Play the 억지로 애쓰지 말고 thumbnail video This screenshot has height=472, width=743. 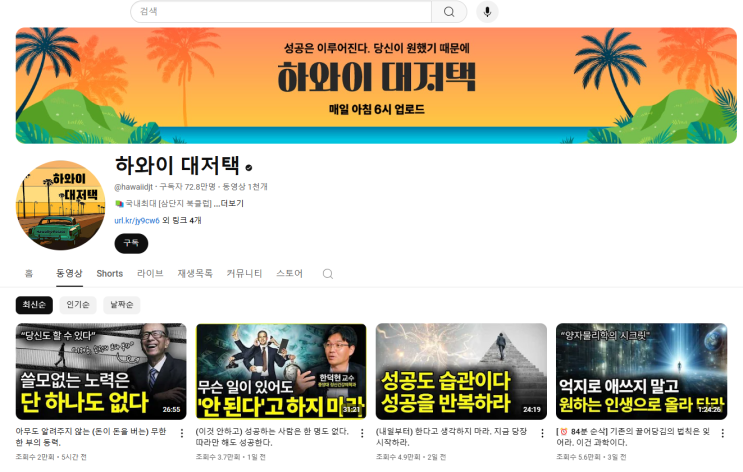pyautogui.click(x=642, y=372)
